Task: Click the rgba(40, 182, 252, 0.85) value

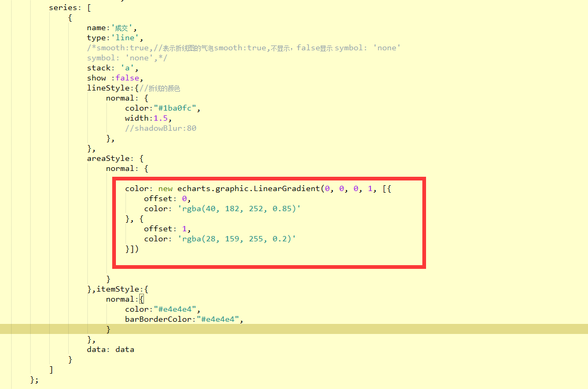Action: coord(239,209)
